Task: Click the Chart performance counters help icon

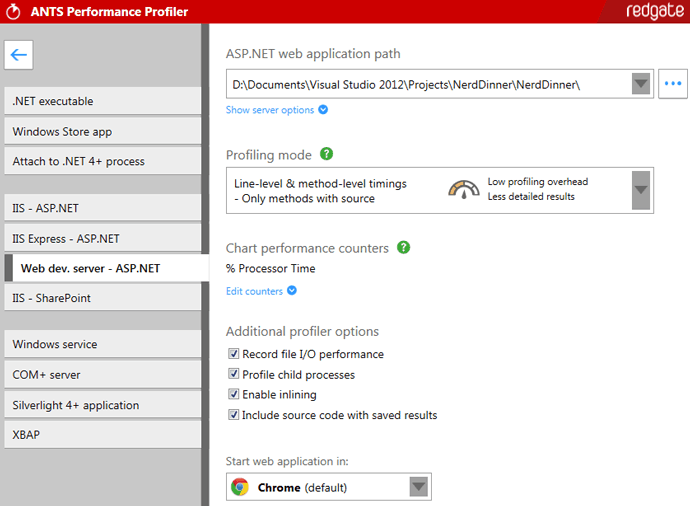Action: point(404,247)
